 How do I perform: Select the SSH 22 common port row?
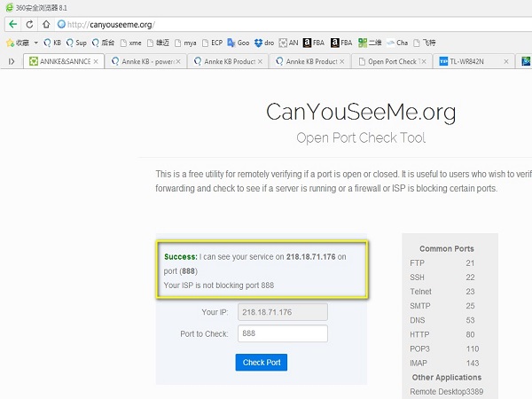pos(442,278)
